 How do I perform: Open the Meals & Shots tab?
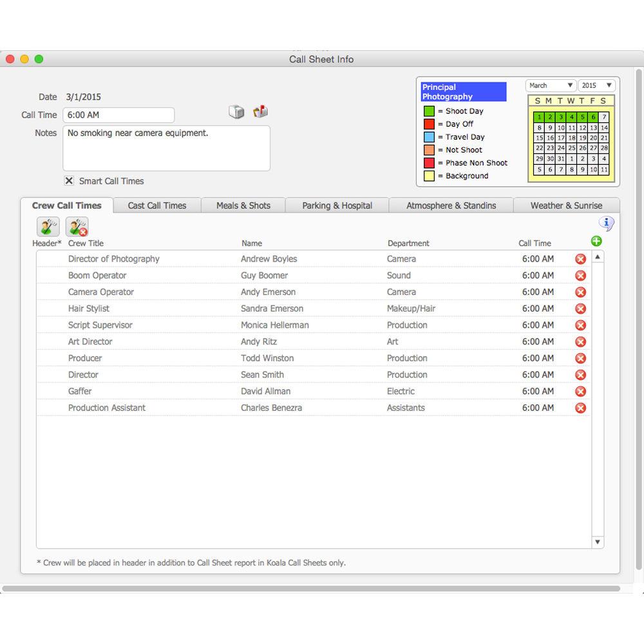point(243,205)
